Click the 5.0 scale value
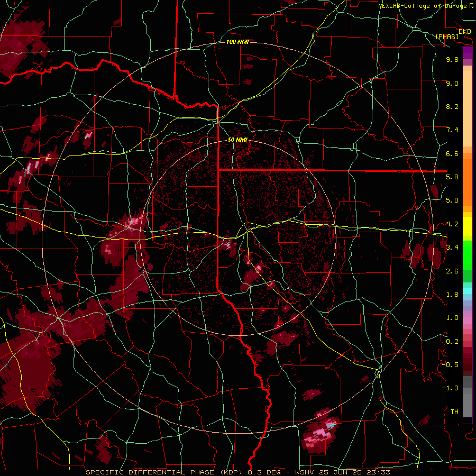This screenshot has height=476, width=476. click(452, 200)
